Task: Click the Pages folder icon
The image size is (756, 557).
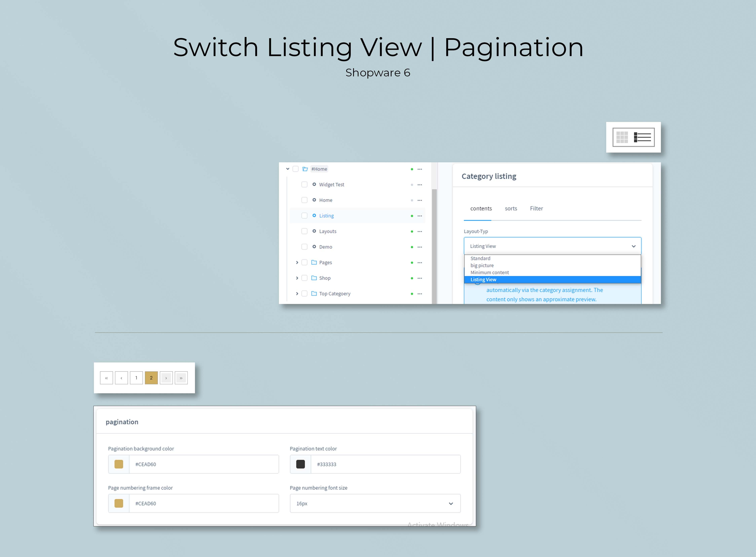Action: tap(314, 262)
